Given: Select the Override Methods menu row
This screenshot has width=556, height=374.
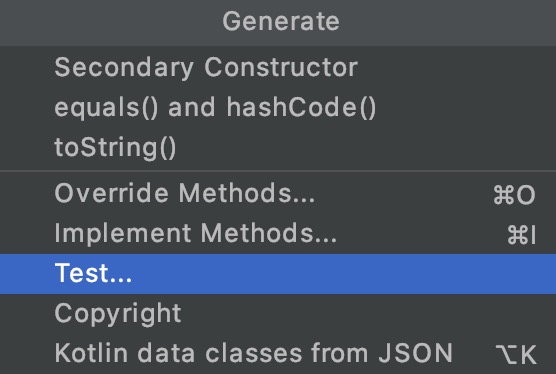Looking at the screenshot, I should pyautogui.click(x=278, y=194).
